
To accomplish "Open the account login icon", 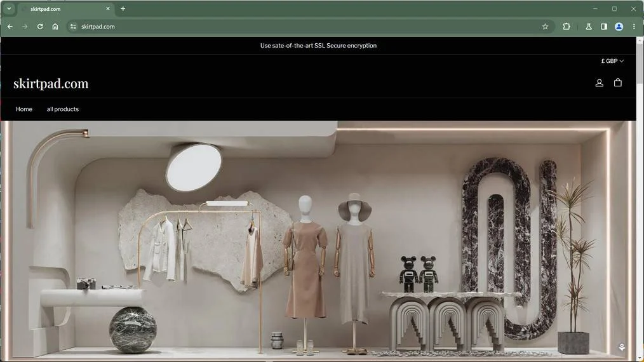I will [600, 83].
